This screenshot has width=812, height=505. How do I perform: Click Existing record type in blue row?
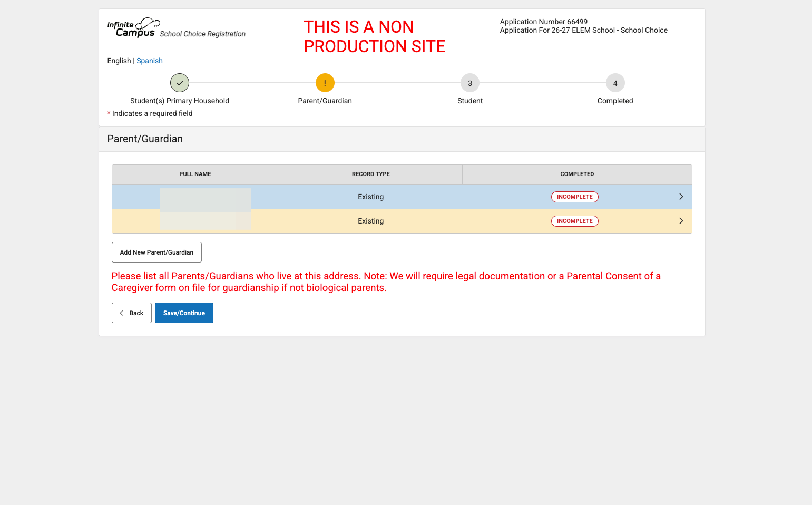(x=371, y=197)
